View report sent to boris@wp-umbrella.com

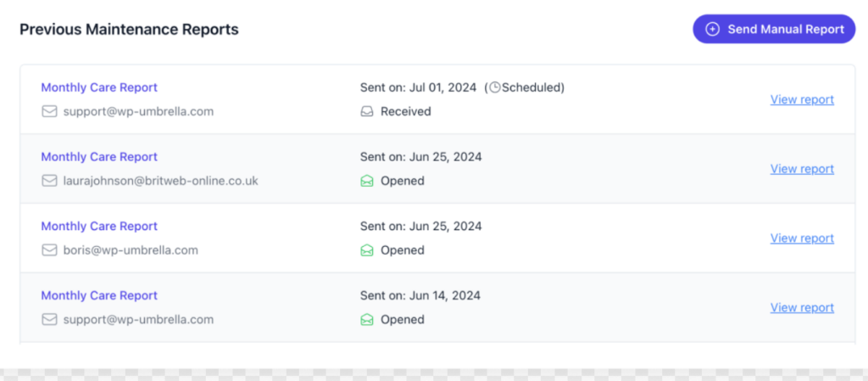(x=802, y=238)
